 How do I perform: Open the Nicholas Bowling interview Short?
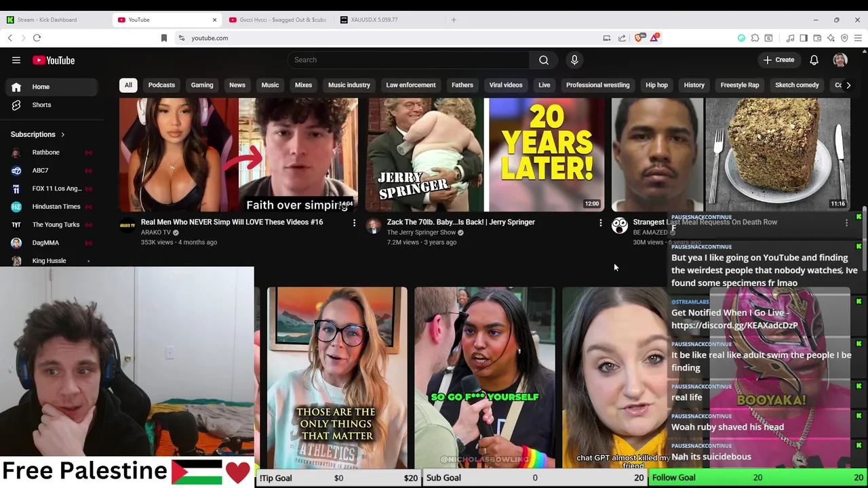pyautogui.click(x=485, y=377)
